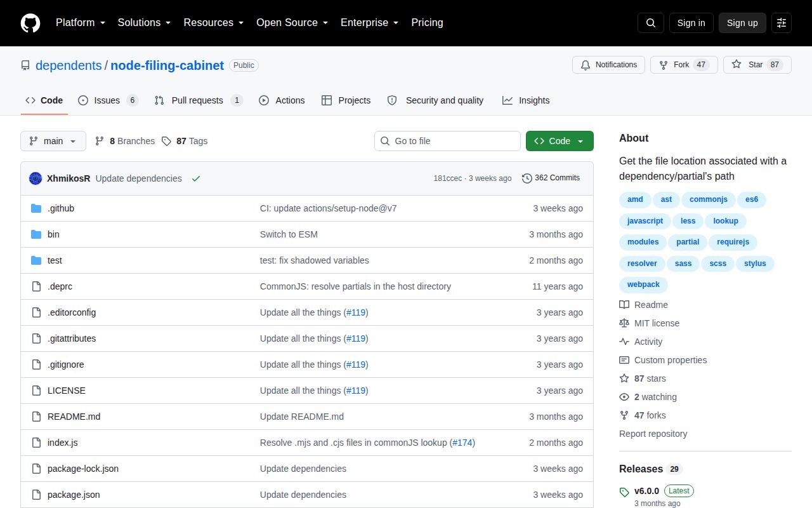View the 47 forks list
This screenshot has height=508, width=812.
[643, 415]
